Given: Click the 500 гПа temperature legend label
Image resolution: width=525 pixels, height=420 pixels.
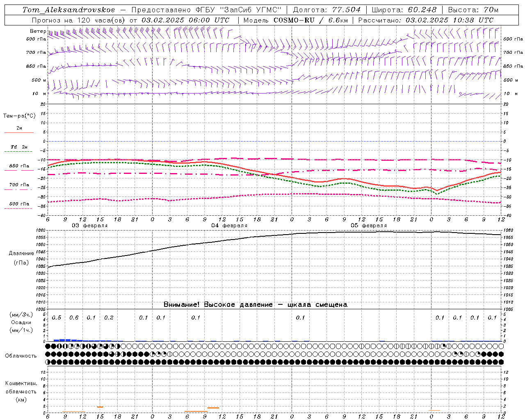Looking at the screenshot, I should tap(19, 204).
